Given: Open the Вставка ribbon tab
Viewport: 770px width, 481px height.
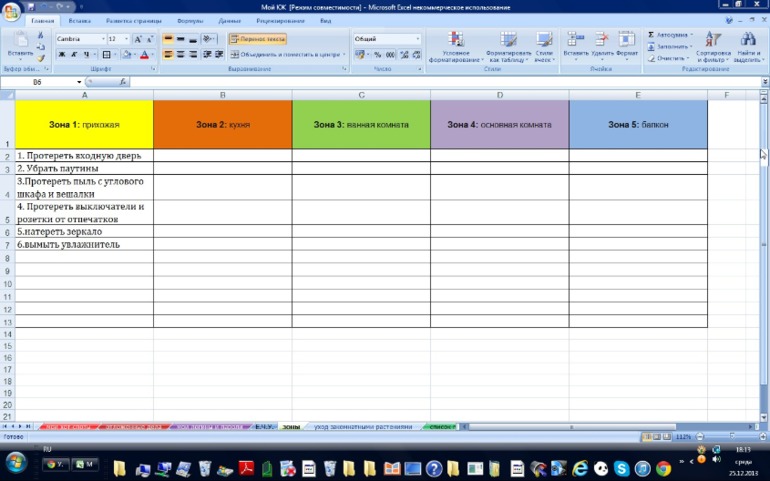Looking at the screenshot, I should (80, 20).
